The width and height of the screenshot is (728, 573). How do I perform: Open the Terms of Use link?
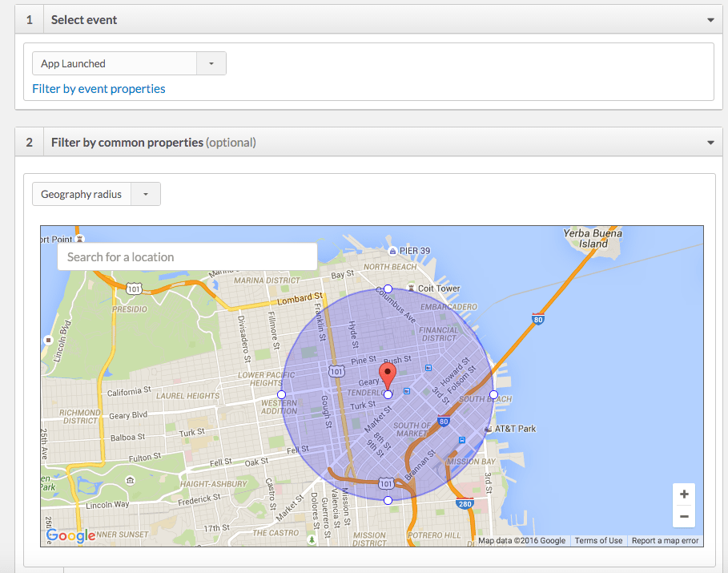pos(597,540)
